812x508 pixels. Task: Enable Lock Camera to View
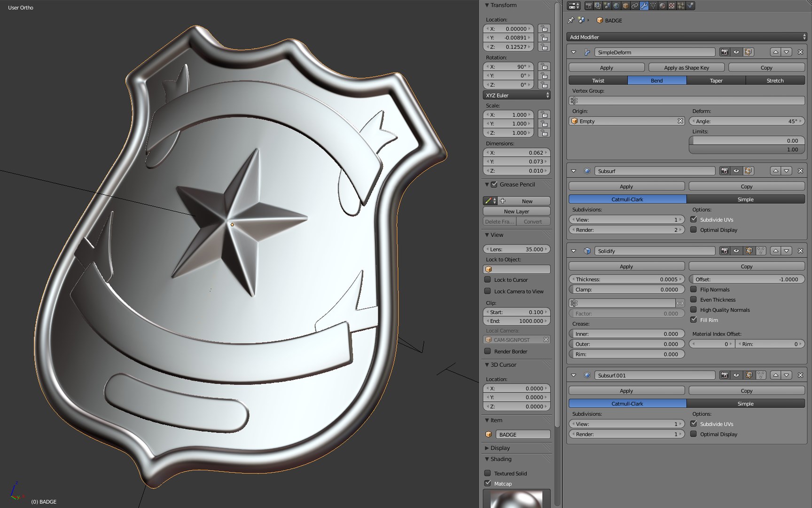coord(488,291)
